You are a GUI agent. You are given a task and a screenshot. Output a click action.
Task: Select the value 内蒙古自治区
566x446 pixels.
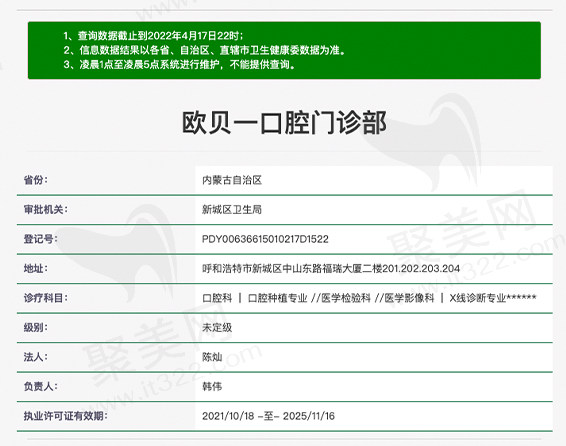232,180
